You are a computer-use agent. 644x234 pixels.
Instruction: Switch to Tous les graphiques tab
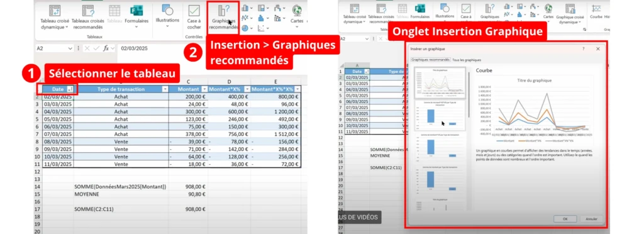[x=467, y=60]
